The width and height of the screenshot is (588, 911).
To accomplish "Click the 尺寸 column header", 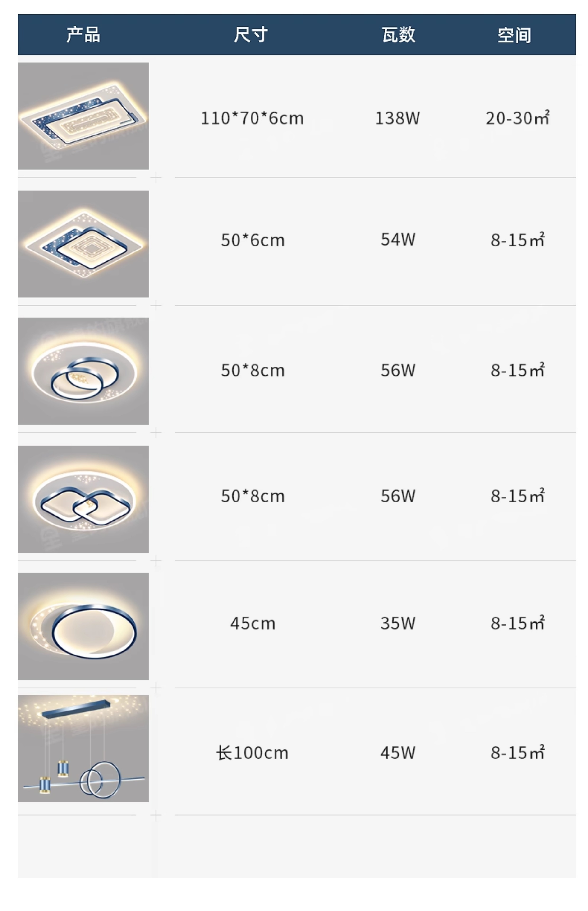I will pos(251,35).
